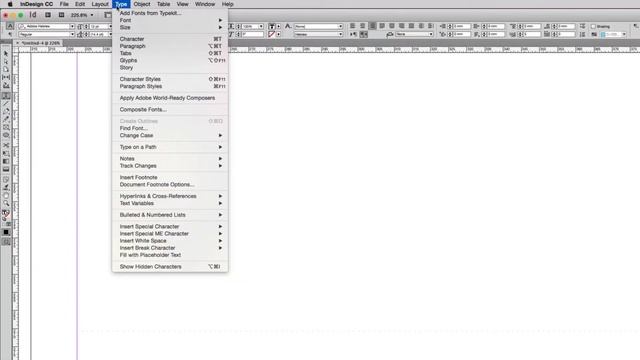Click the red-slash stroke swatch in control bar
Viewport: 640px width, 360px height.
(271, 34)
